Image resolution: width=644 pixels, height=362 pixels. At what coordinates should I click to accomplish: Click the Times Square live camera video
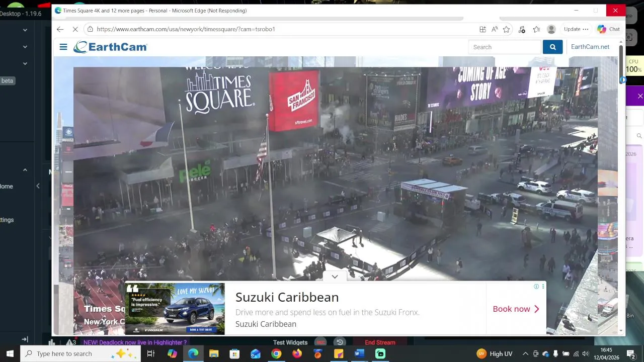[335, 173]
